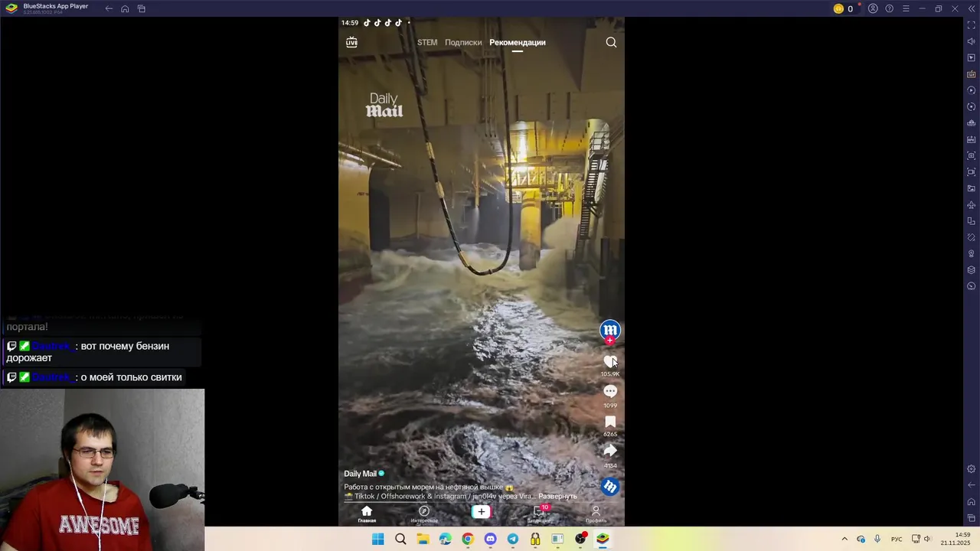
Task: Open TikTok search magnifier
Action: (611, 42)
